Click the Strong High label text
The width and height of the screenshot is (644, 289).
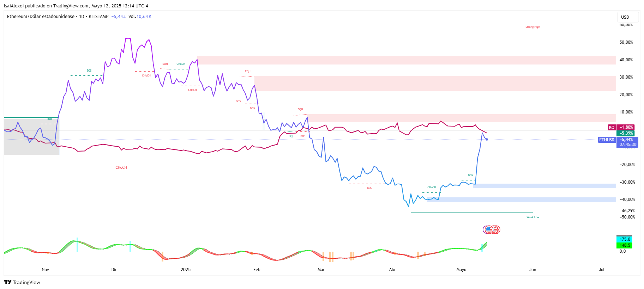point(532,27)
